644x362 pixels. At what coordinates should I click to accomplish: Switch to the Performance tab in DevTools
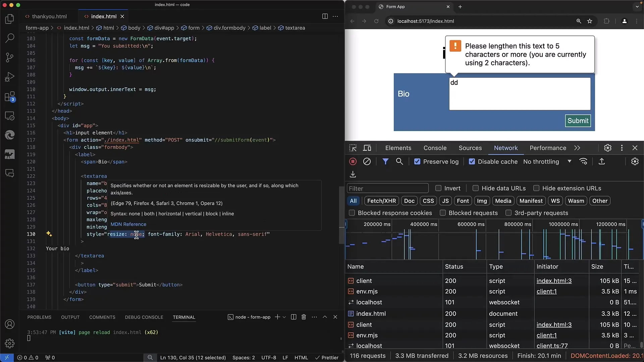(548, 148)
